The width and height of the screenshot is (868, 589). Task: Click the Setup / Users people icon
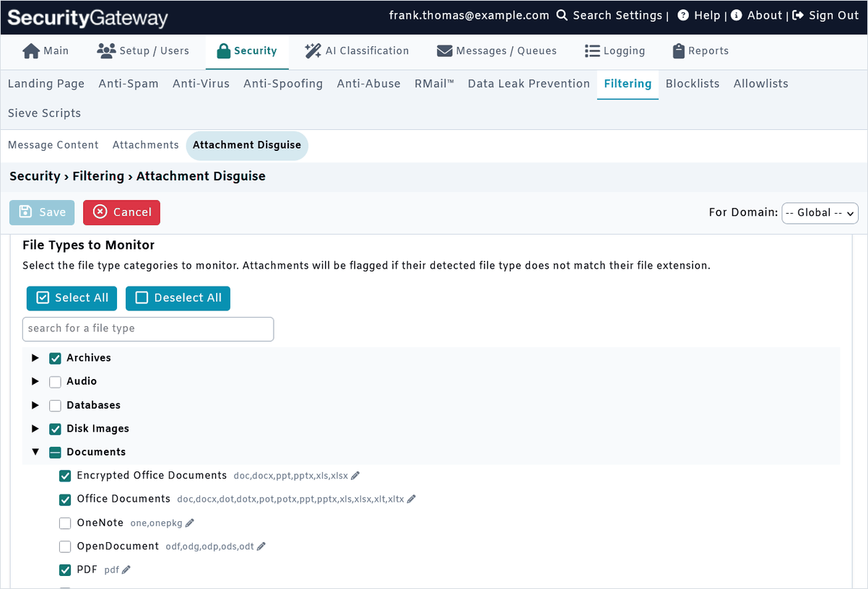pyautogui.click(x=106, y=51)
